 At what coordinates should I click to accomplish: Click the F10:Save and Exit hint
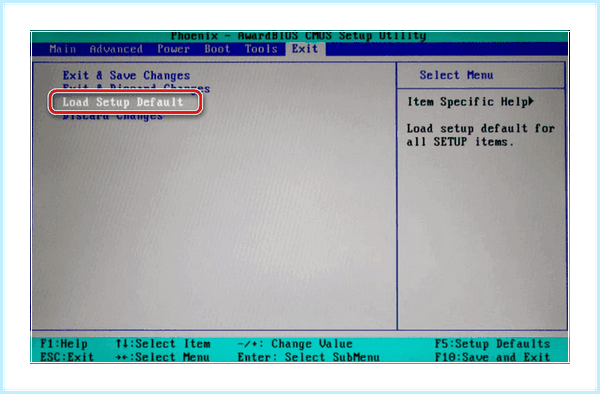tap(492, 357)
